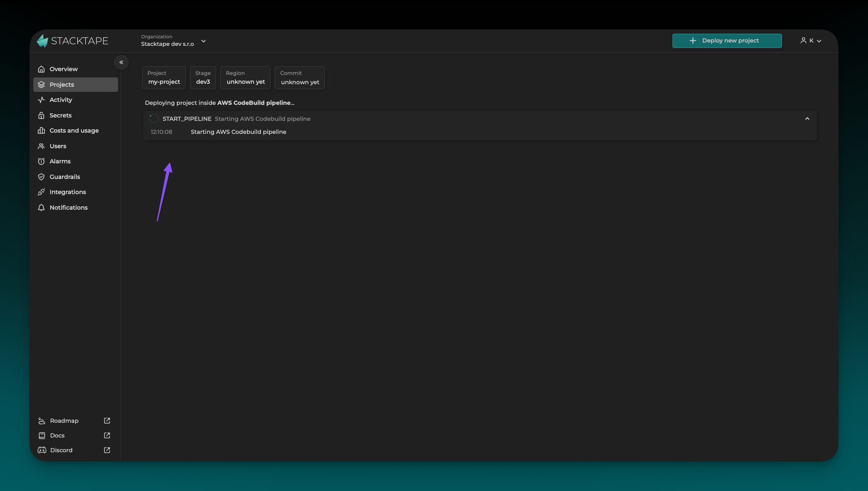Click the Stage dev3 chip
This screenshot has width=868, height=491.
(203, 77)
